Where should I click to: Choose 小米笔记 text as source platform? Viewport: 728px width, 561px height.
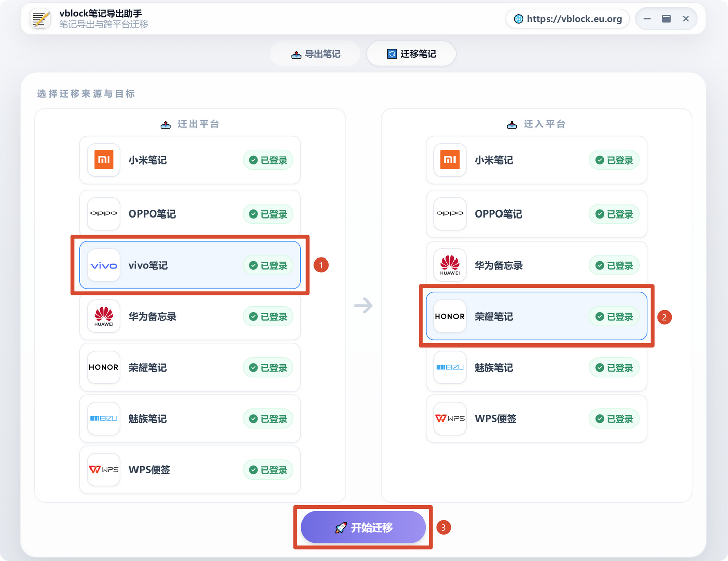(148, 160)
